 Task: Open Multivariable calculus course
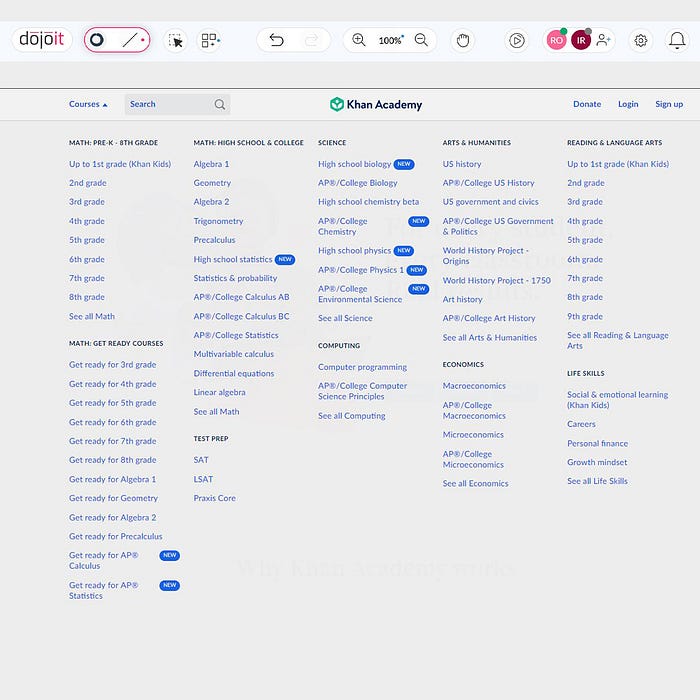(x=233, y=354)
